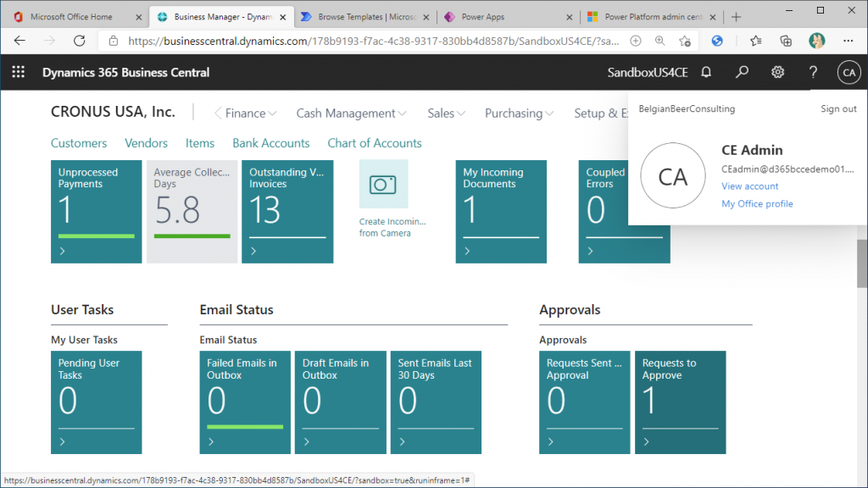Image resolution: width=868 pixels, height=488 pixels.
Task: Click the CRONUS USA, Inc. company name
Action: pos(113,112)
